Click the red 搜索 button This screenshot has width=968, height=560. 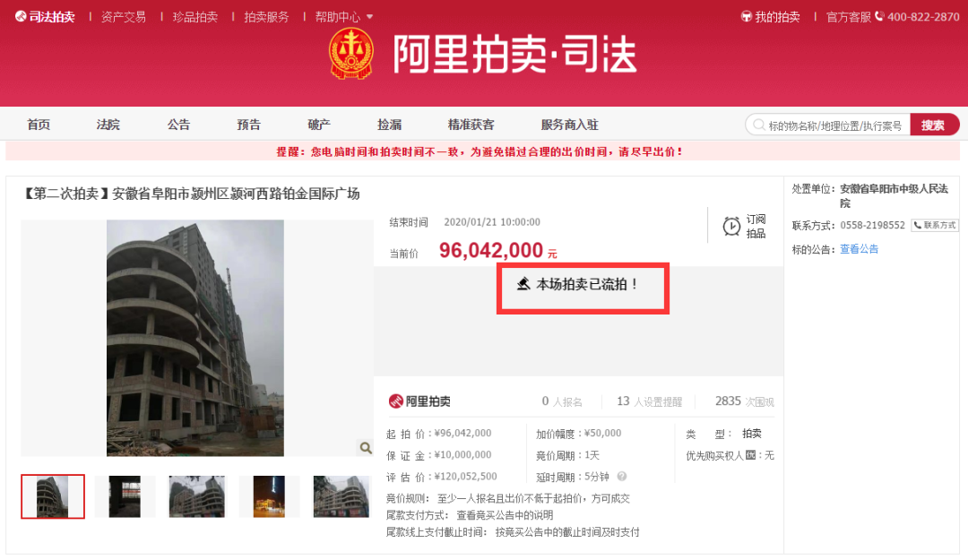coord(934,125)
